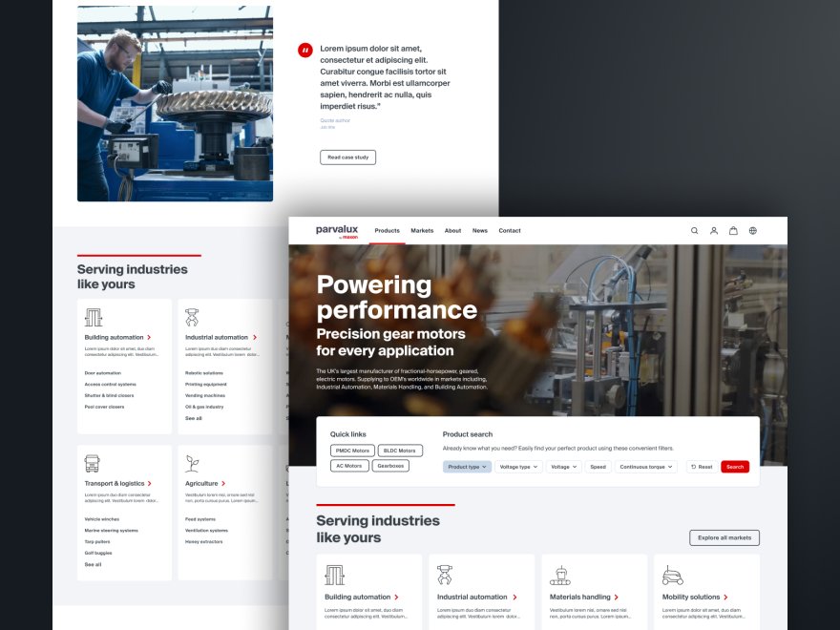Expand the Continuous torque dropdown
The image size is (840, 630).
pos(645,467)
